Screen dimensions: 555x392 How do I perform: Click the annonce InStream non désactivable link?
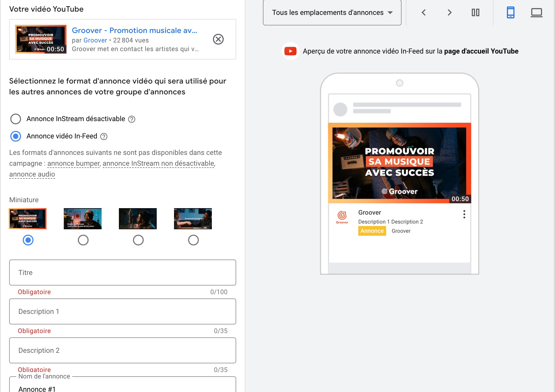[x=159, y=163]
